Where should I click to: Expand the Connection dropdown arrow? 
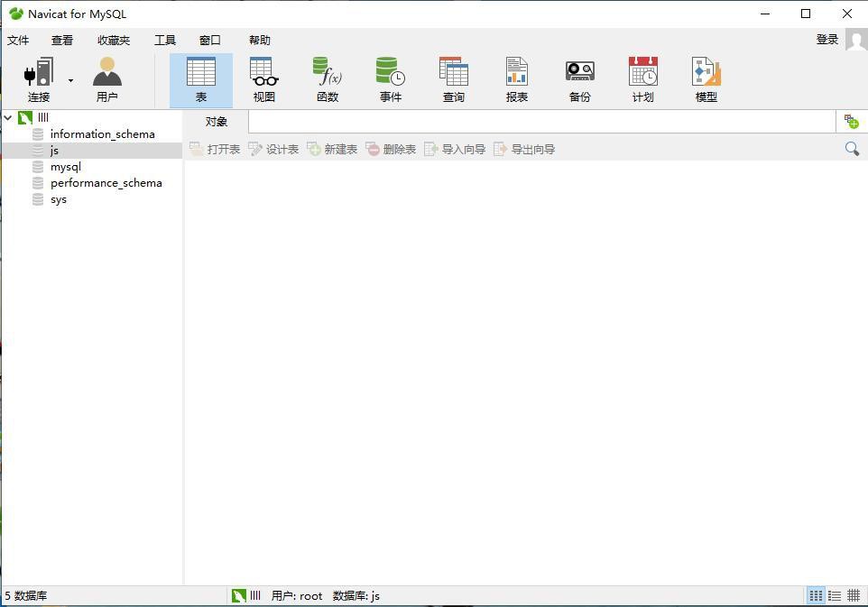click(70, 81)
